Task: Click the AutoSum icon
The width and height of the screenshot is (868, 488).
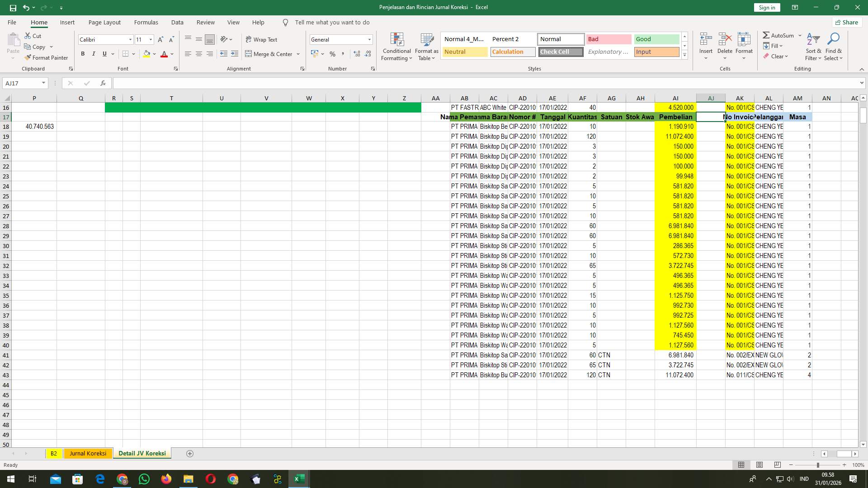Action: coord(767,35)
